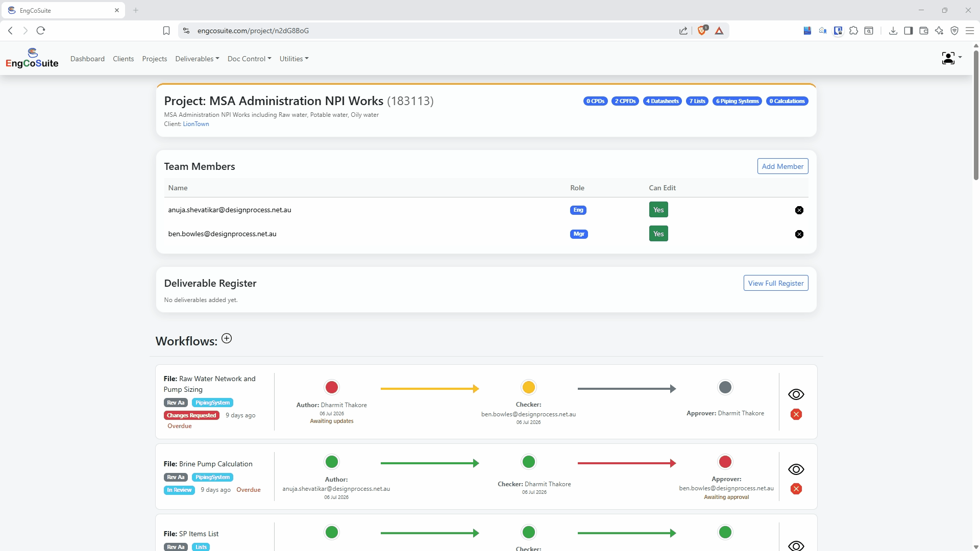Select the EngCoSuite browser tab
Screen dimensions: 980x551
62,10
